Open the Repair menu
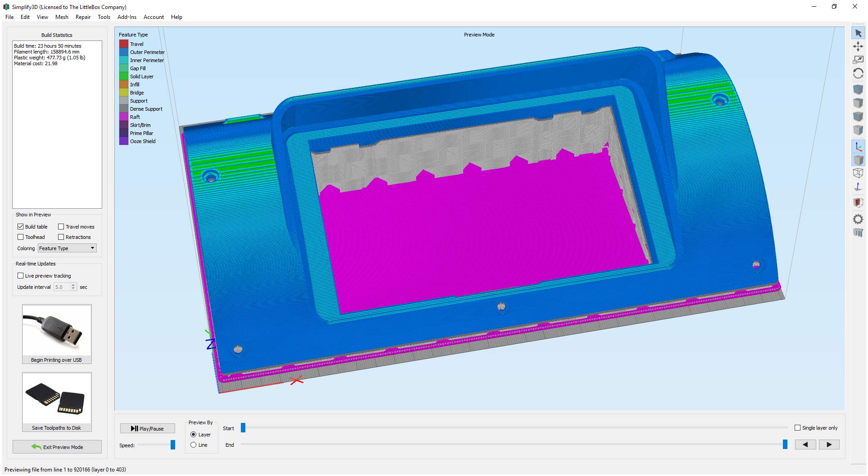Viewport: 868px width, 476px height. coord(83,17)
